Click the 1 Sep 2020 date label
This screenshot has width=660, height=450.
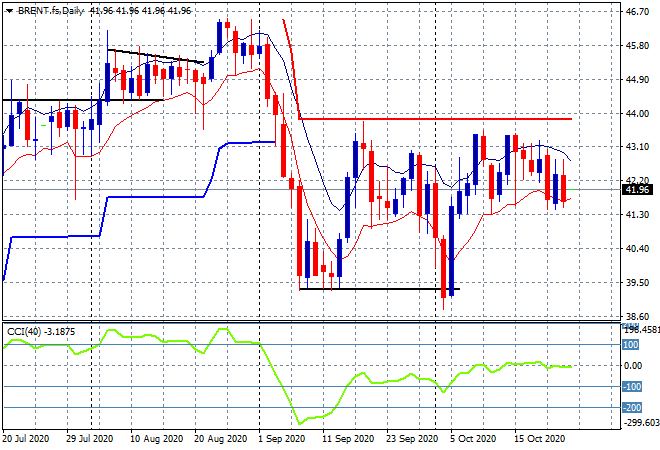click(284, 439)
